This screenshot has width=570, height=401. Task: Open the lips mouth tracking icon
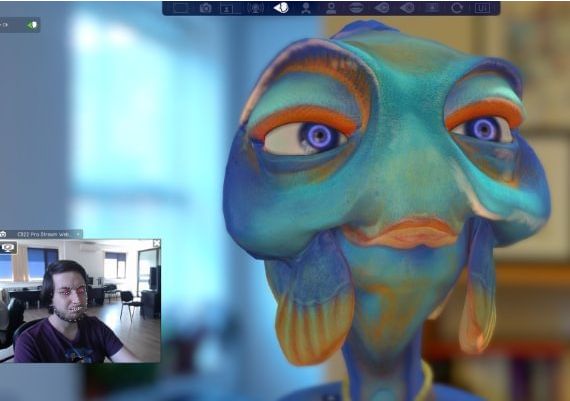tap(356, 8)
